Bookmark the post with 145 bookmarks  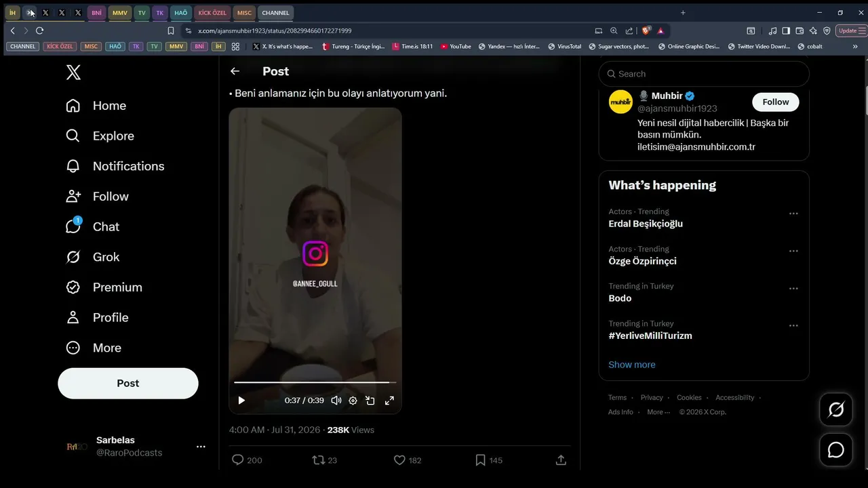click(x=488, y=460)
